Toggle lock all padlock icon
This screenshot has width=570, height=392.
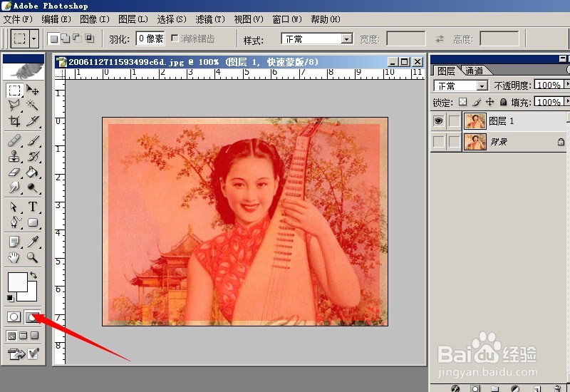(x=503, y=102)
